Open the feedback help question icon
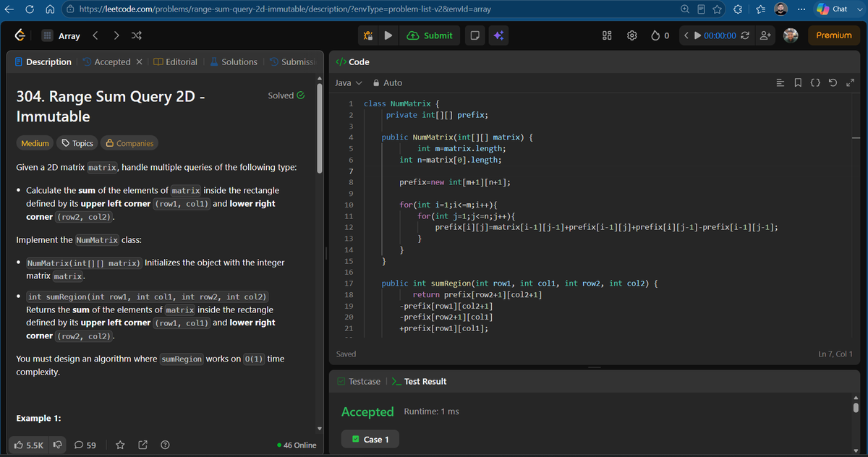 165,445
